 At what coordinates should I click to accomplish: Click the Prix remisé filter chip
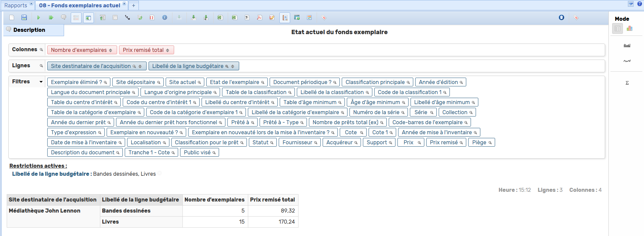[x=446, y=142]
